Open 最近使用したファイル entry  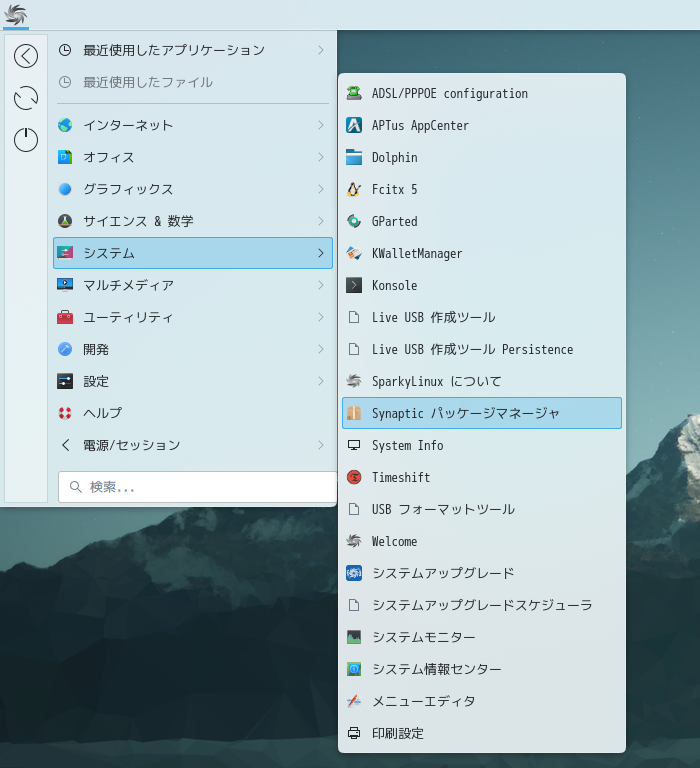pos(193,82)
